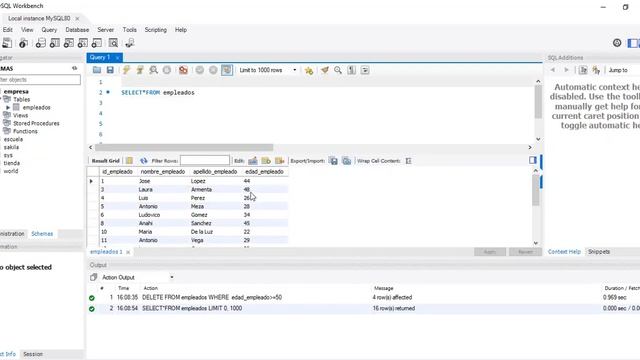Click the rollback transaction icon

(213, 70)
